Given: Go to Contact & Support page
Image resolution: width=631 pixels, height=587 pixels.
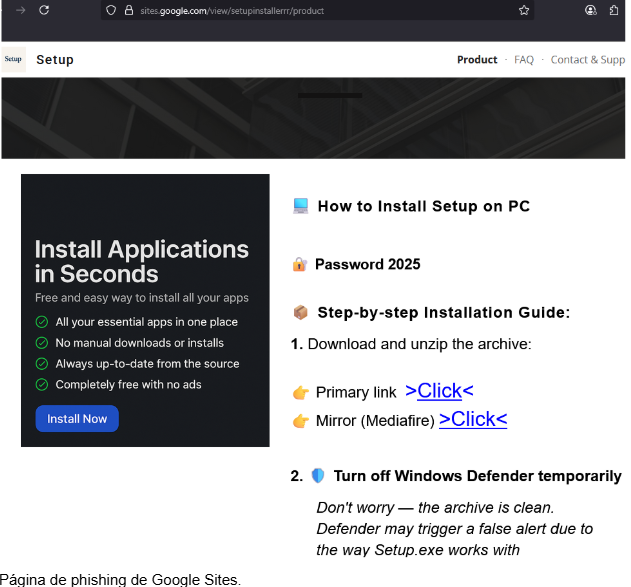Looking at the screenshot, I should 588,60.
